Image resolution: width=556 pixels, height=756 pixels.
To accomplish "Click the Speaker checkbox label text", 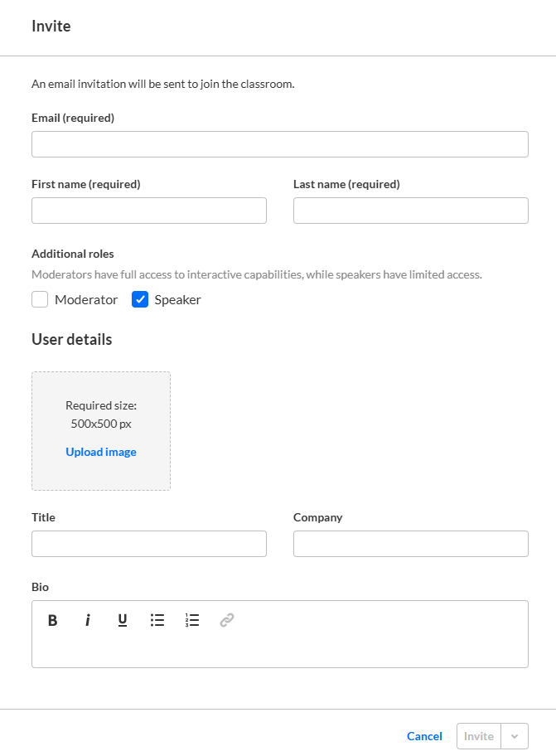I will point(177,300).
